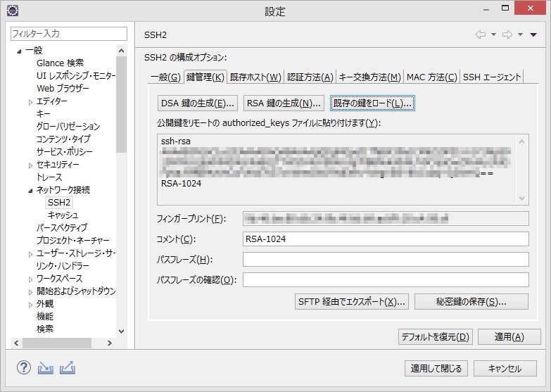Open the MAC 方法(C) tab

431,77
